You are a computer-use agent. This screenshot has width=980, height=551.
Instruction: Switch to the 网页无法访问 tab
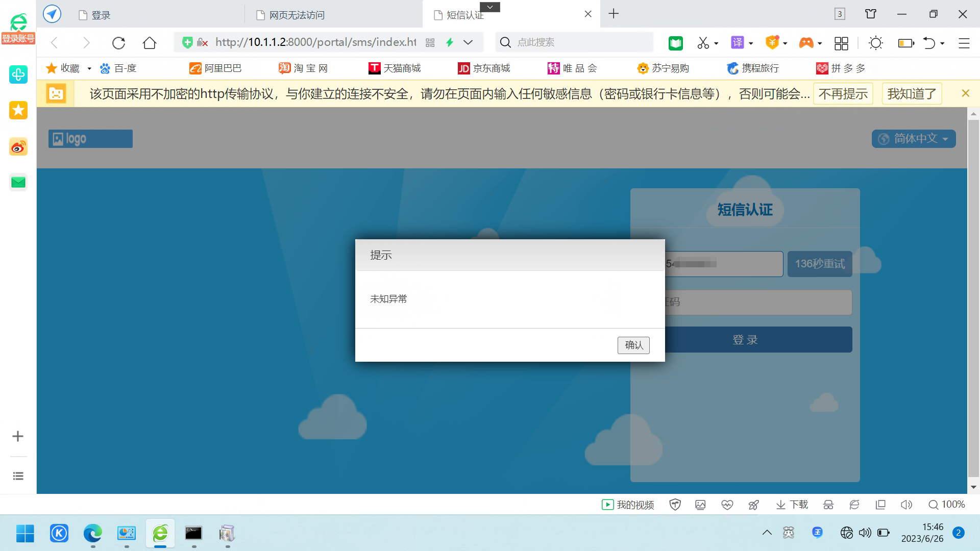click(297, 15)
